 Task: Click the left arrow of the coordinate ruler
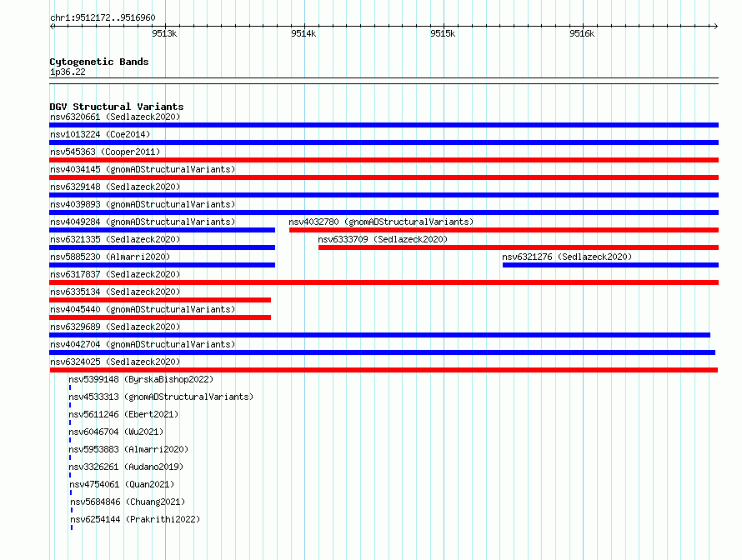(52, 27)
